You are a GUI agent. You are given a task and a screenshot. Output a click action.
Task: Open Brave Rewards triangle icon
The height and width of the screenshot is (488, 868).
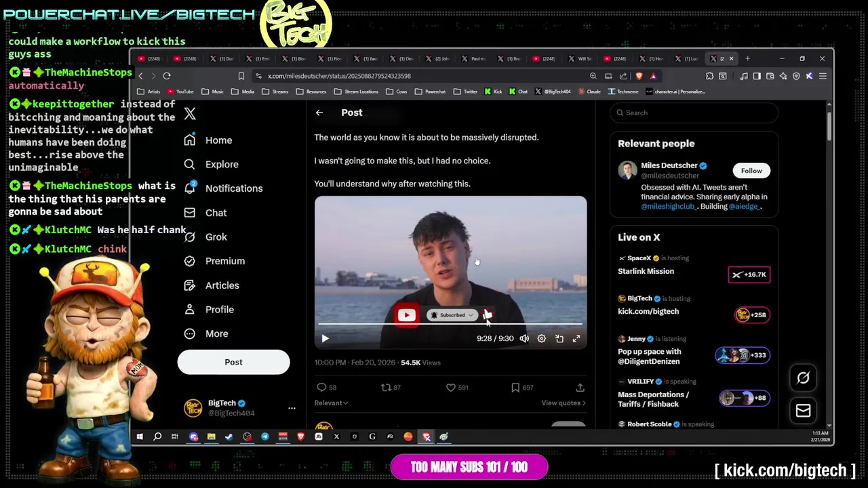pyautogui.click(x=653, y=76)
